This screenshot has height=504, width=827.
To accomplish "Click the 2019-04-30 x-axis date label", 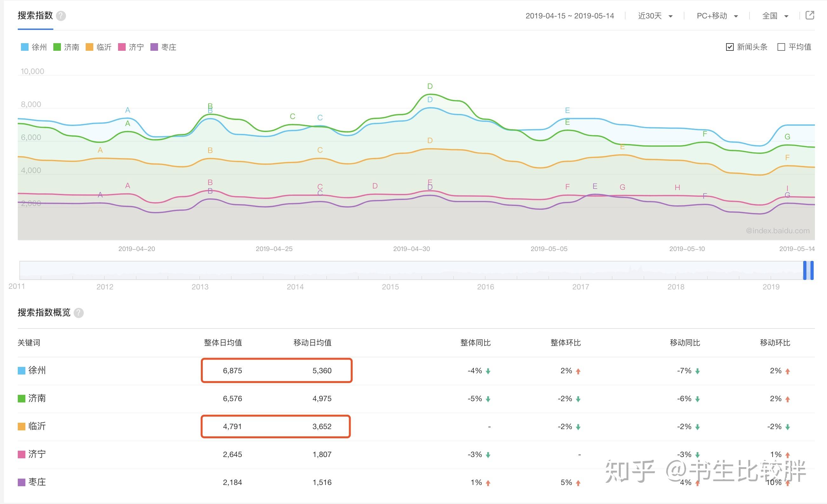I will [412, 249].
